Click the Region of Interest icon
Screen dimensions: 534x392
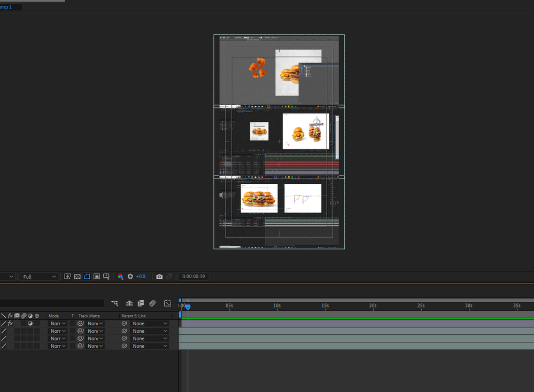point(97,276)
